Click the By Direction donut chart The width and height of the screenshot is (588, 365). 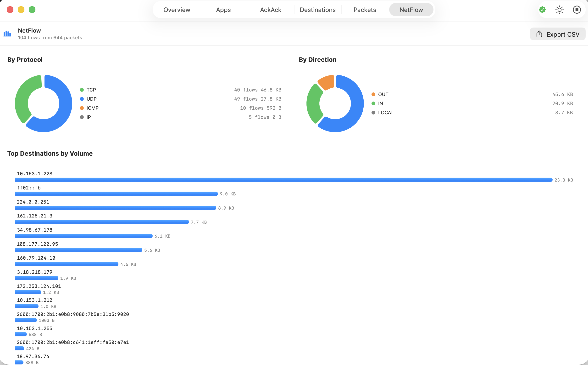(x=335, y=103)
